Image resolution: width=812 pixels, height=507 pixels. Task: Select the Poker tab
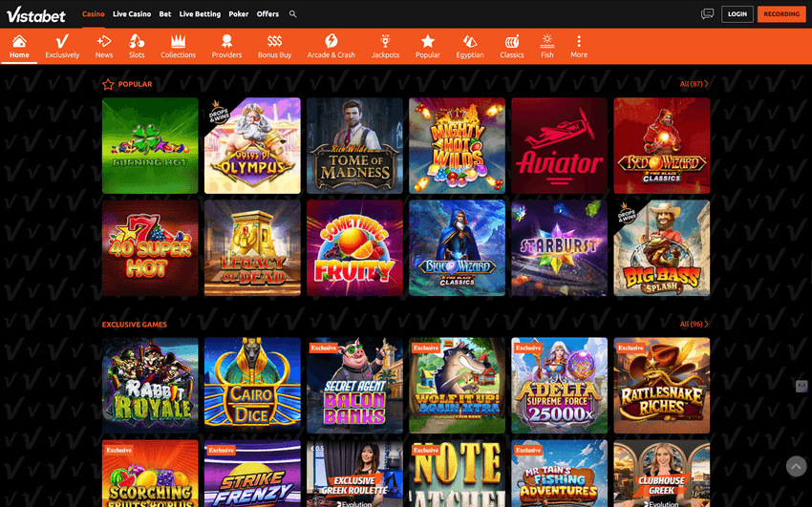pyautogui.click(x=239, y=14)
